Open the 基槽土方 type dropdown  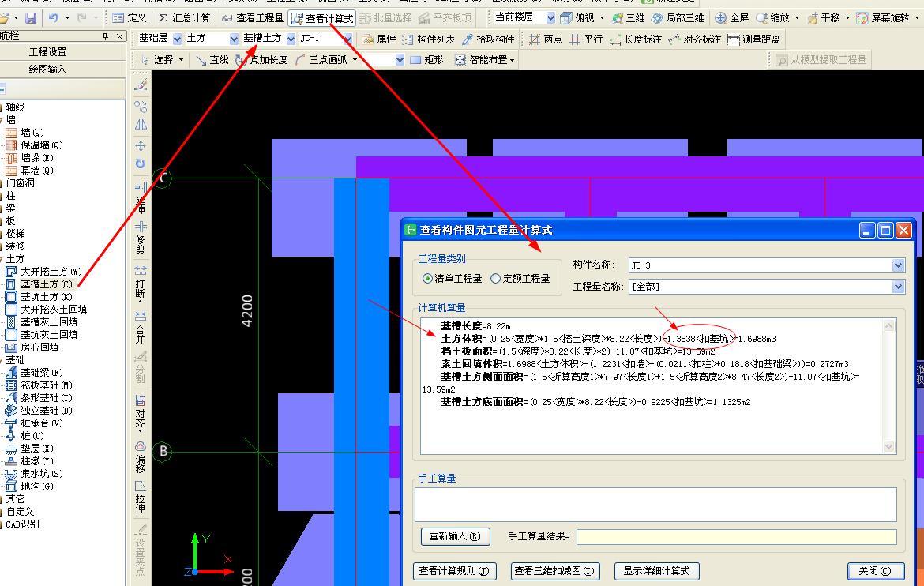pos(291,39)
